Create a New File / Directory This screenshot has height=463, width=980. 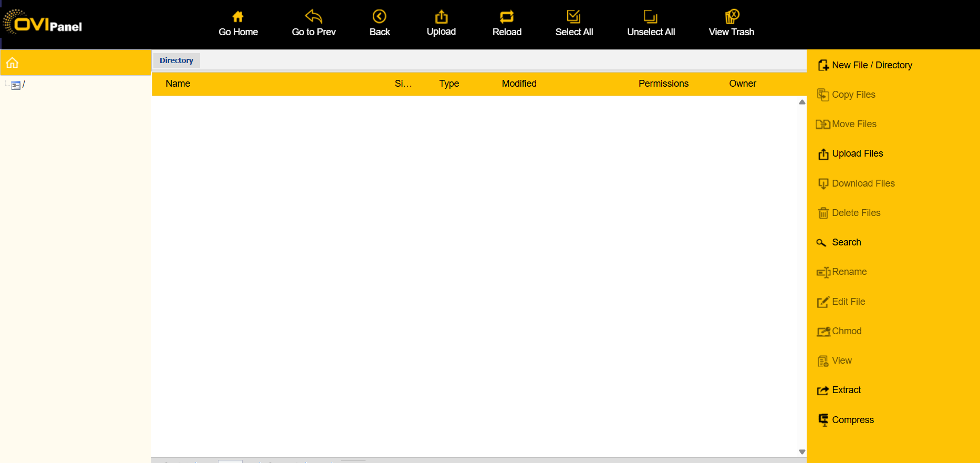872,65
